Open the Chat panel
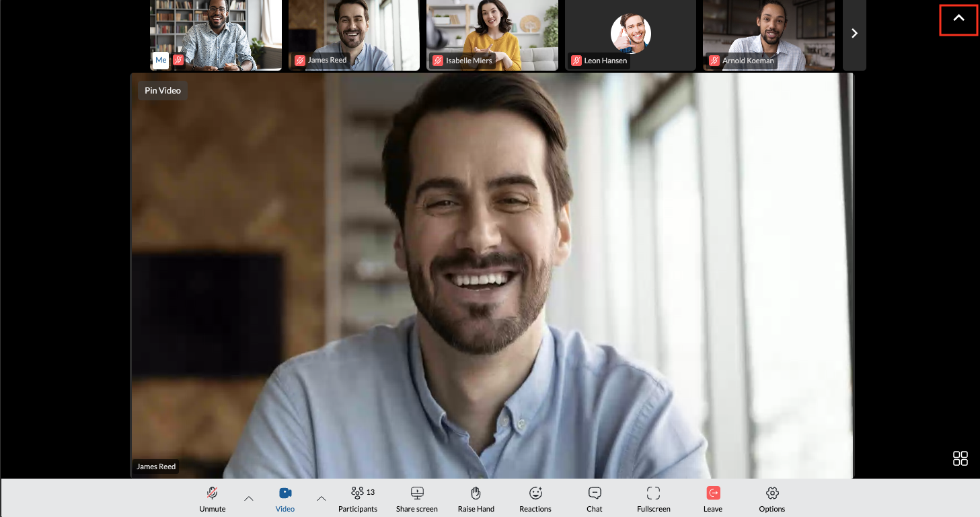The height and width of the screenshot is (517, 980). click(595, 499)
